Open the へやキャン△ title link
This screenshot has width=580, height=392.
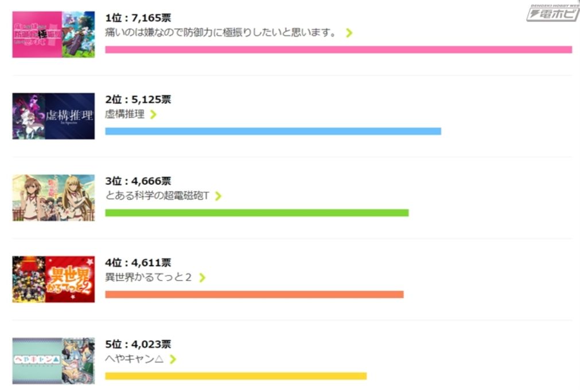[134, 359]
